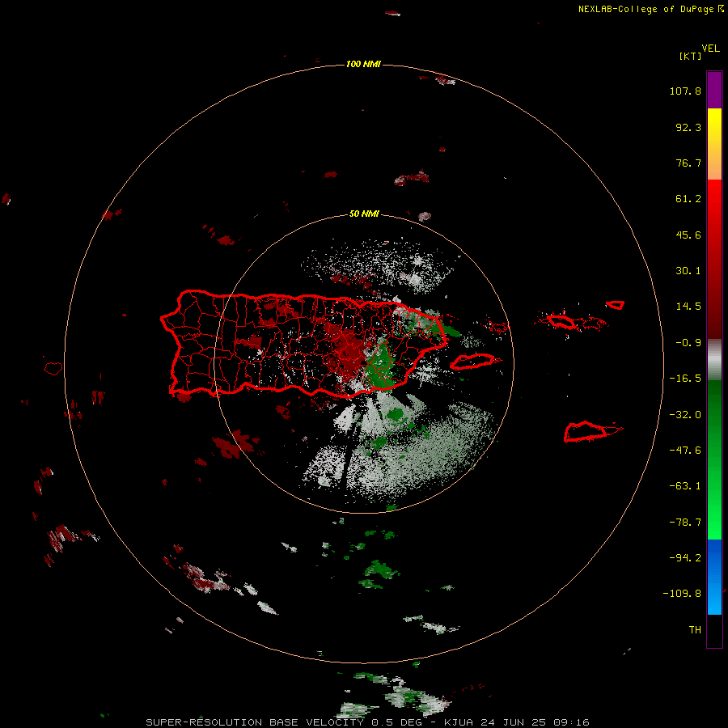Click the -78.7 velocity label
This screenshot has width=728, height=728.
685,523
